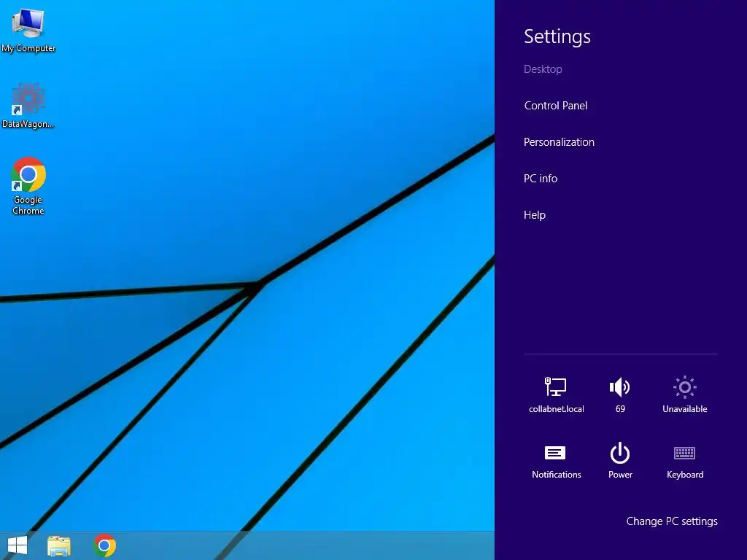Select the Google Chrome desktop shortcut
The height and width of the screenshot is (560, 747).
[x=28, y=186]
